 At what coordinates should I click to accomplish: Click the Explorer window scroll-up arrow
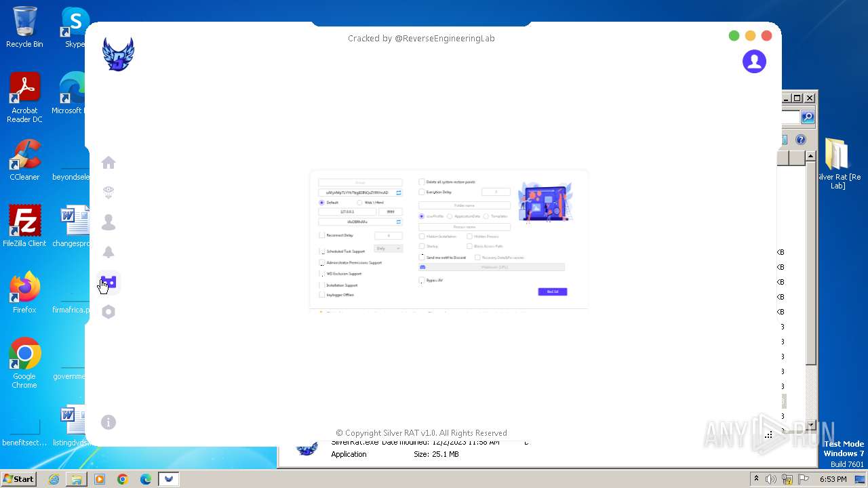(x=810, y=157)
